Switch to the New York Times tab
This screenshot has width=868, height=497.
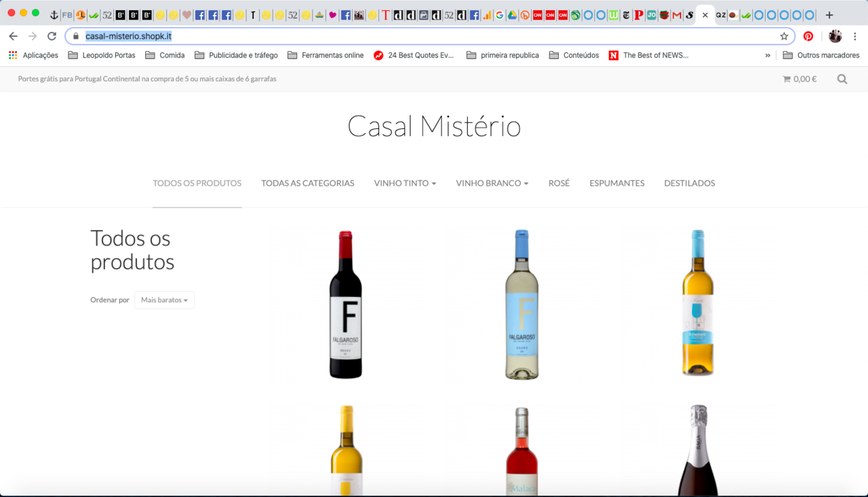click(626, 15)
